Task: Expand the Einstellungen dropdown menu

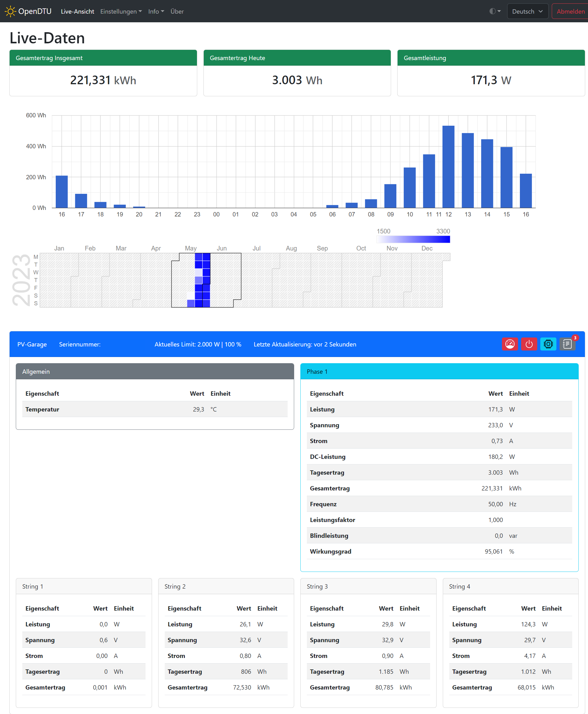Action: (120, 11)
